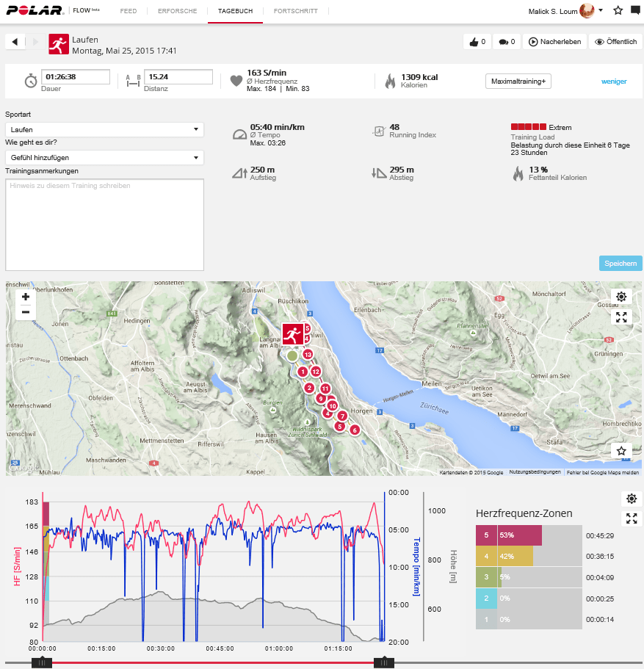Open the Gefühl hinzufügen dropdown

pyautogui.click(x=104, y=157)
